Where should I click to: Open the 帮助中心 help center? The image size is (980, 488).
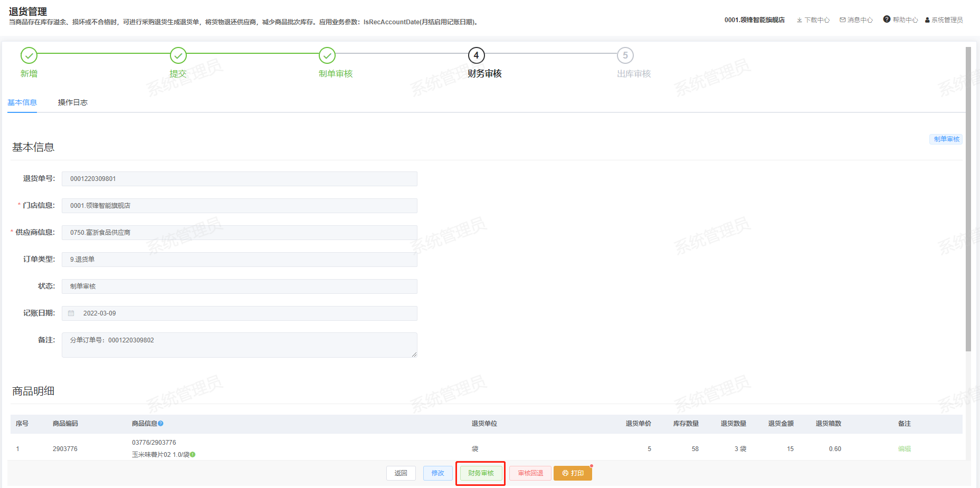click(x=901, y=20)
